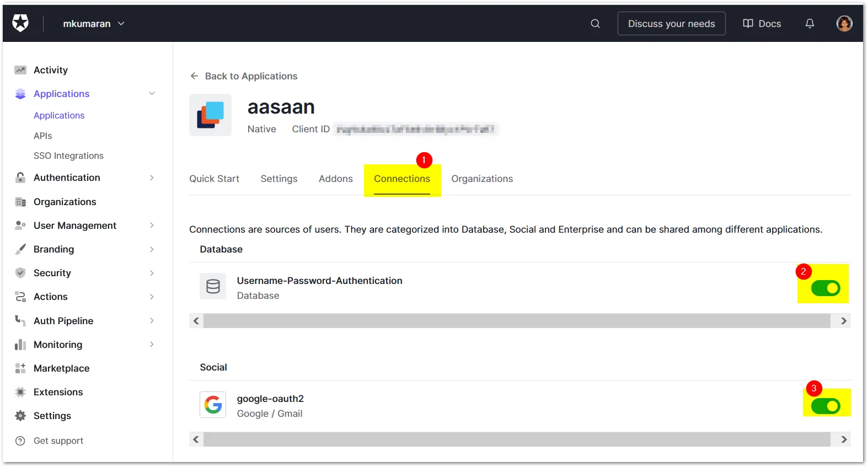Click the Organizations building icon
868x467 pixels.
click(20, 202)
